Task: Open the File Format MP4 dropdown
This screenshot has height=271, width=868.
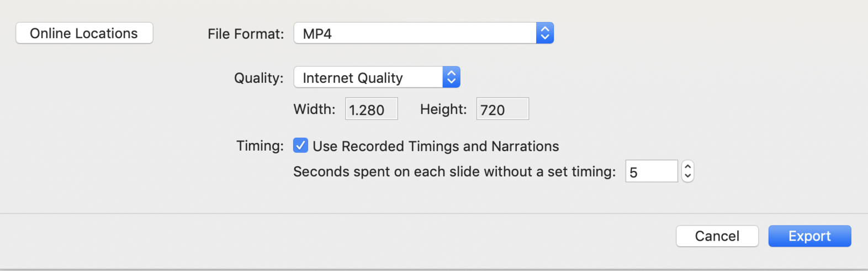Action: [x=414, y=33]
